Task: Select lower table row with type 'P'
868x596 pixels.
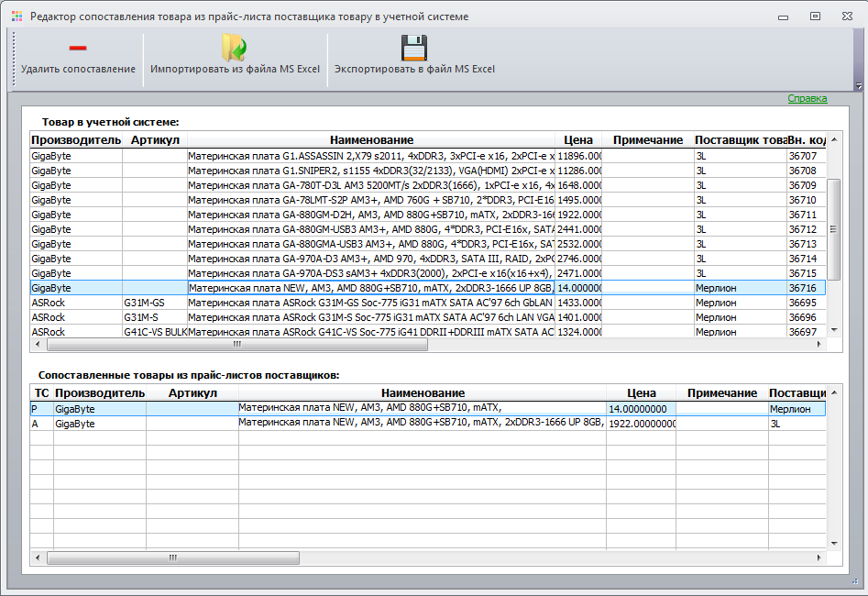Action: tap(427, 409)
